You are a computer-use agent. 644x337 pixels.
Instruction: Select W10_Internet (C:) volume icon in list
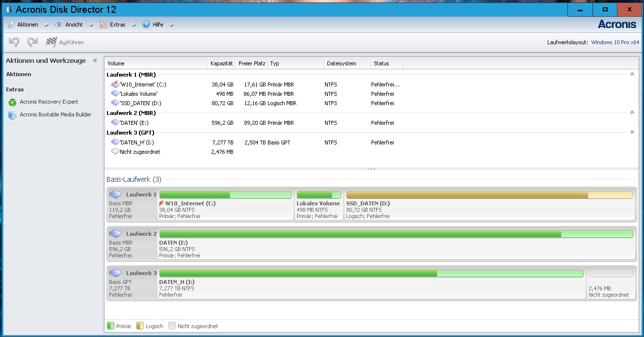coord(115,84)
